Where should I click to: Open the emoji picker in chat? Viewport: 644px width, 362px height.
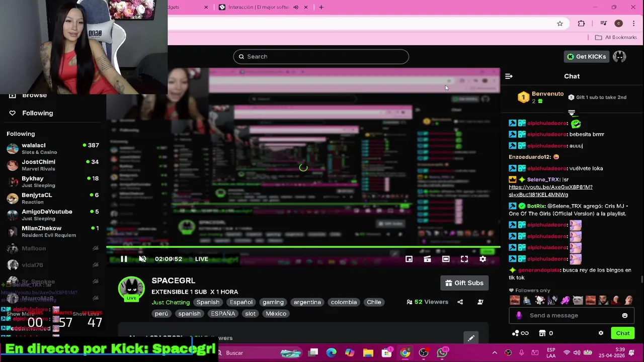coord(625,316)
